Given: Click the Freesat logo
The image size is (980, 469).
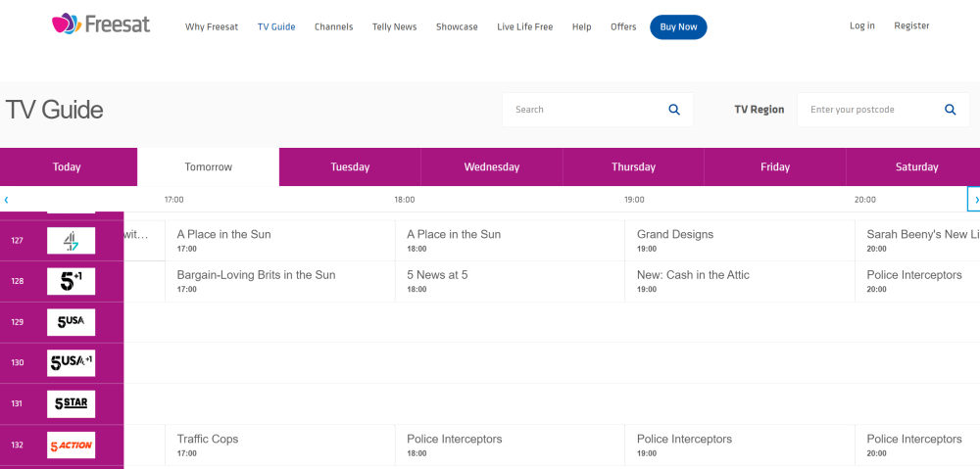Looking at the screenshot, I should tap(101, 23).
